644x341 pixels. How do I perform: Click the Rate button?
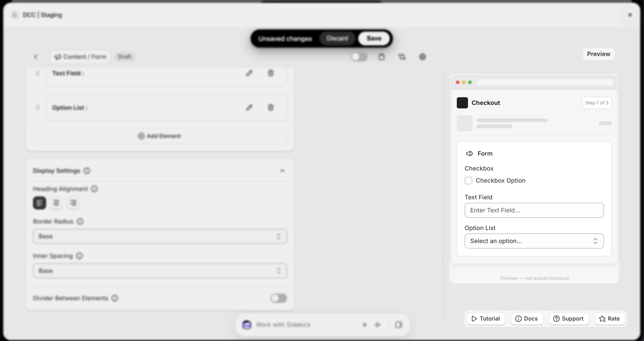[610, 318]
